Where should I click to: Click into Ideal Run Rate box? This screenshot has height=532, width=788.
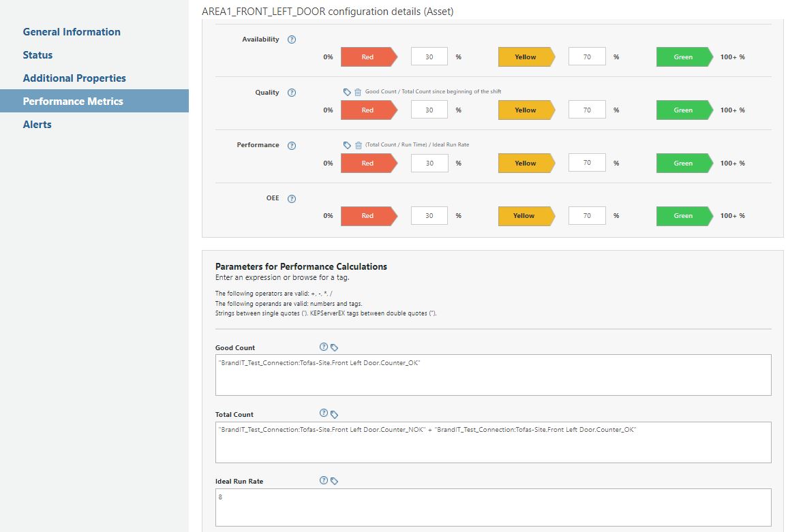493,507
